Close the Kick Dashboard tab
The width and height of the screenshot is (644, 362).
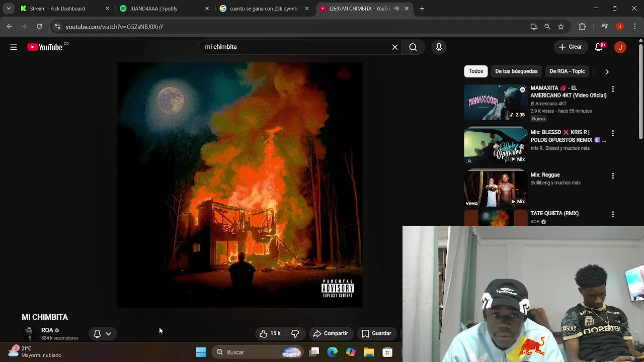tap(107, 9)
